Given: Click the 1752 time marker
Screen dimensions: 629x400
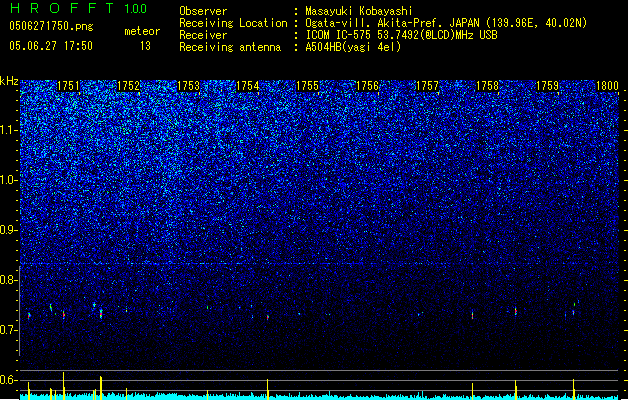Looking at the screenshot, I should click(x=128, y=86).
